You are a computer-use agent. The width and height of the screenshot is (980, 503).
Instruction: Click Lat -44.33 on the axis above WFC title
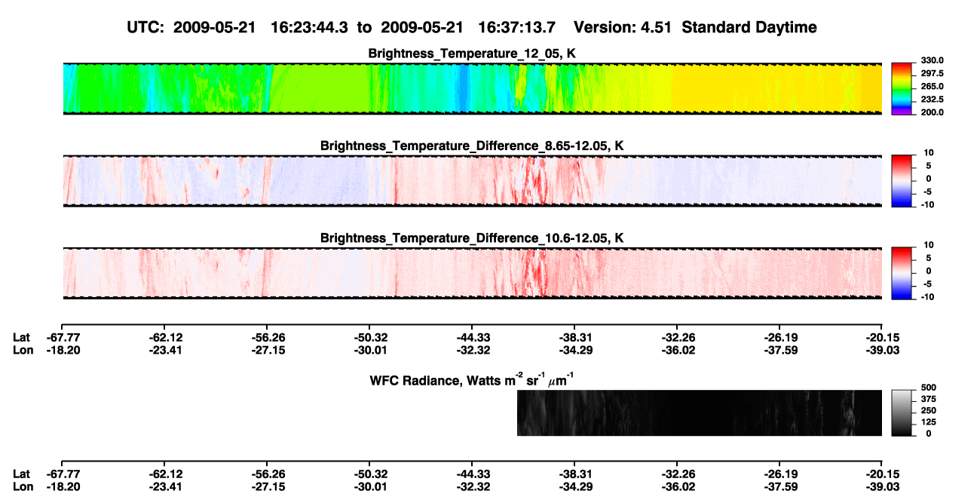click(472, 336)
